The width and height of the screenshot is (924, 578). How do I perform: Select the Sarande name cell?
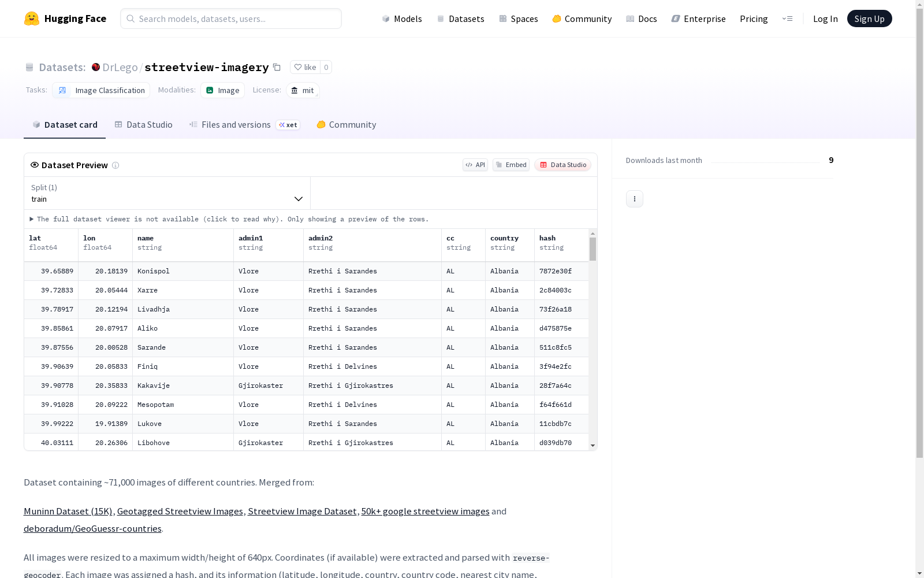(183, 347)
